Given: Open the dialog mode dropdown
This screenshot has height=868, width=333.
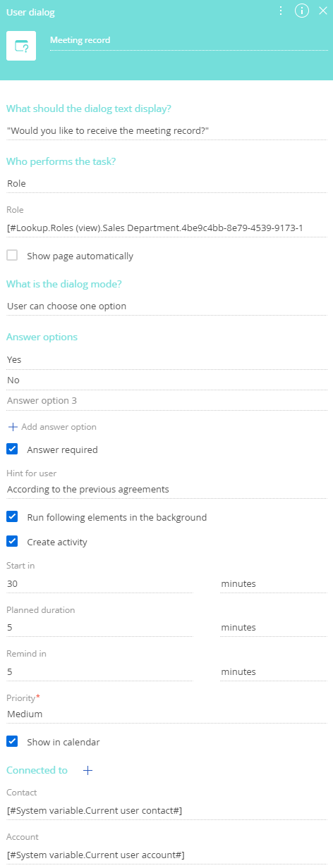Looking at the screenshot, I should coord(166,306).
